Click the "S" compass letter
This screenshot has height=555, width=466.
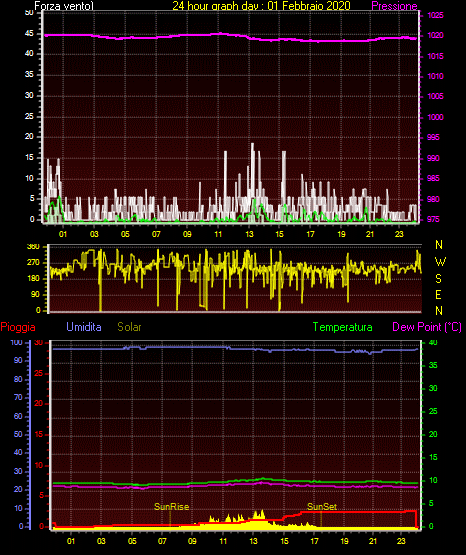coord(438,279)
